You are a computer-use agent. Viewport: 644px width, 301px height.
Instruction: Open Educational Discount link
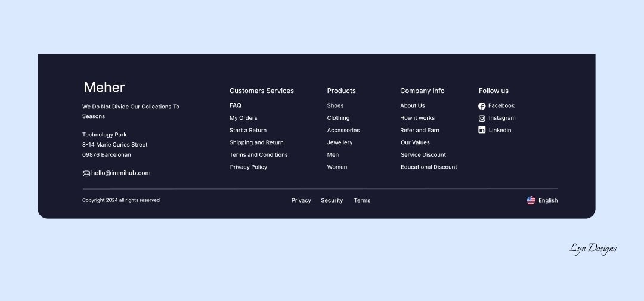(429, 167)
